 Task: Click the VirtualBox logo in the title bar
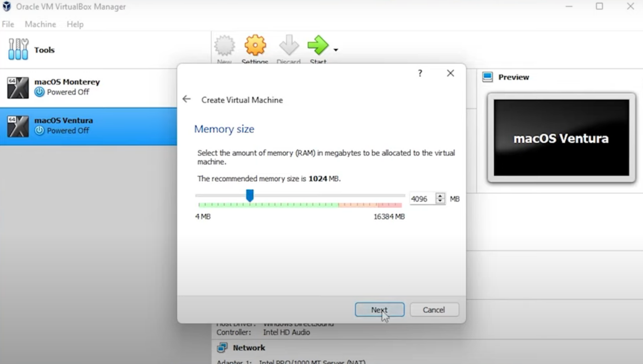pyautogui.click(x=6, y=6)
